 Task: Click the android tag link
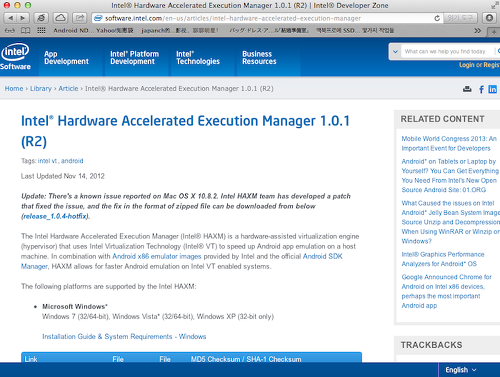tap(72, 161)
